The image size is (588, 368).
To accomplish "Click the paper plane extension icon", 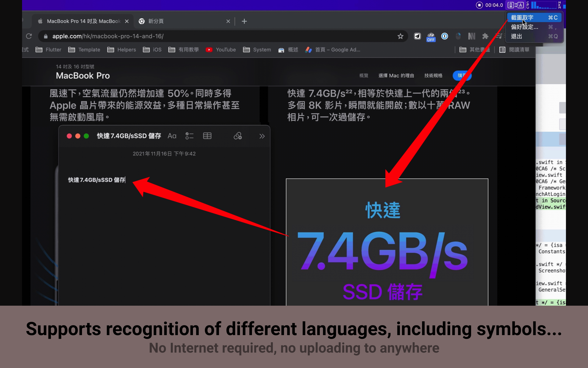I will [417, 36].
